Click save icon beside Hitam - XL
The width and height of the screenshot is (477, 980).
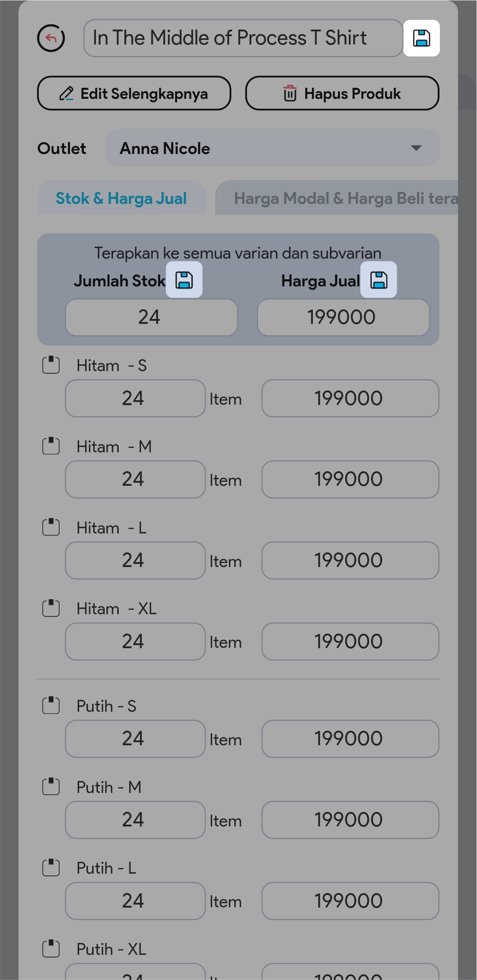point(51,608)
